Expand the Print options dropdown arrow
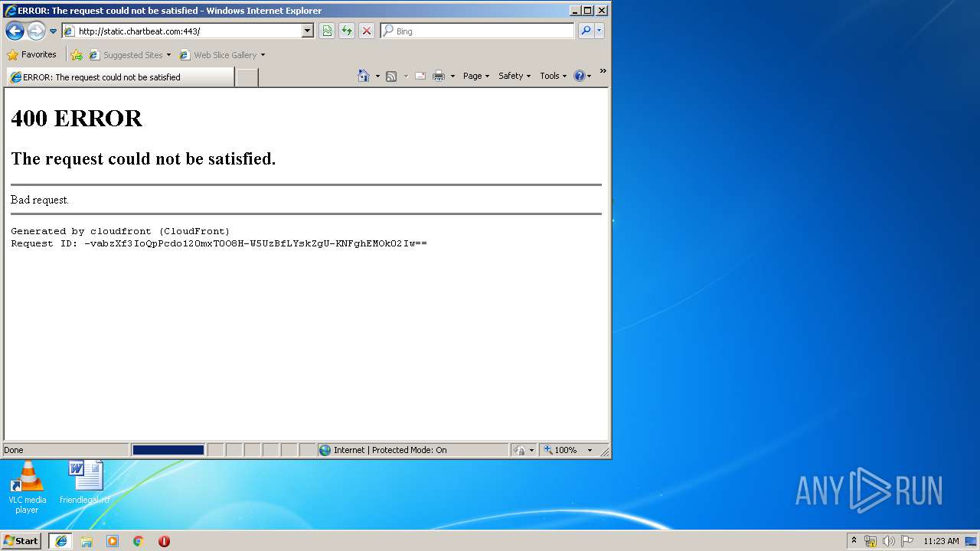The width and height of the screenshot is (980, 551). [452, 76]
